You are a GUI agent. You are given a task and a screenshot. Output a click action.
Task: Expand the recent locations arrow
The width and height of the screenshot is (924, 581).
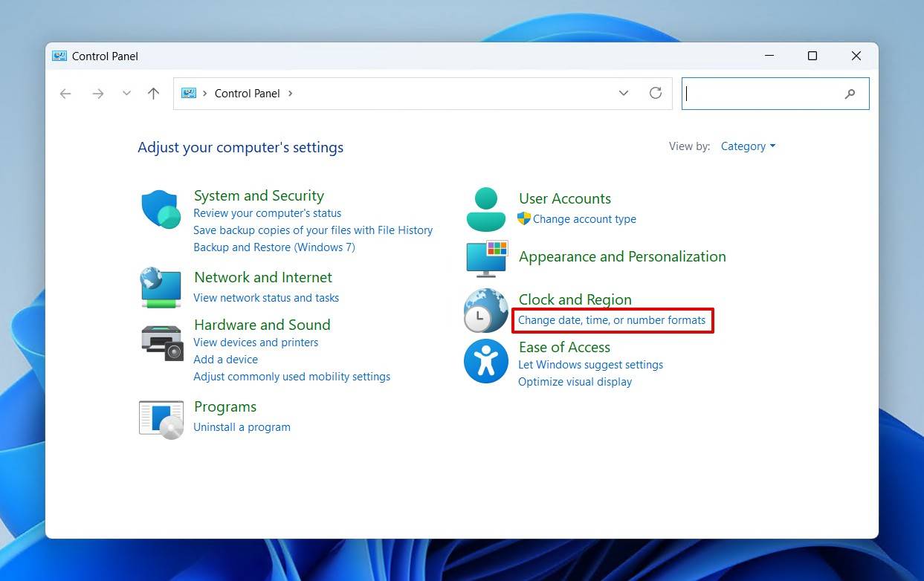[126, 94]
